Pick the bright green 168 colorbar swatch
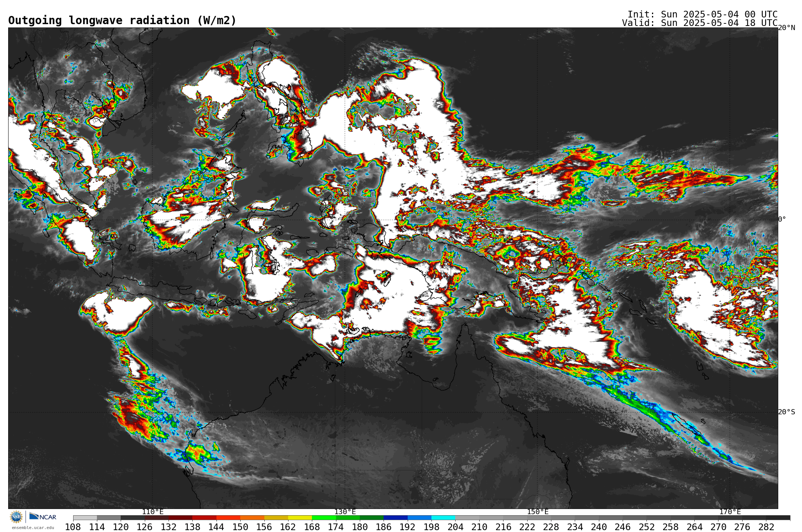802x532 pixels. [x=324, y=518]
